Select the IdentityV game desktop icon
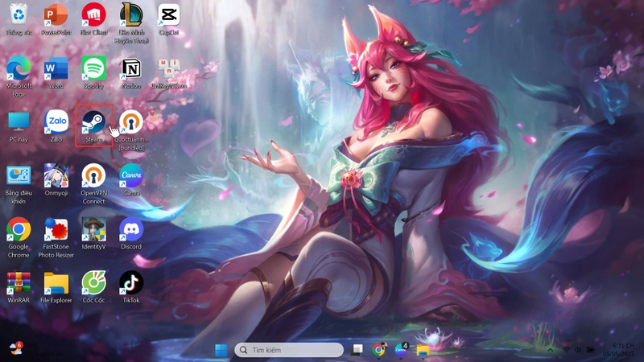The height and width of the screenshot is (362, 644). [x=93, y=233]
